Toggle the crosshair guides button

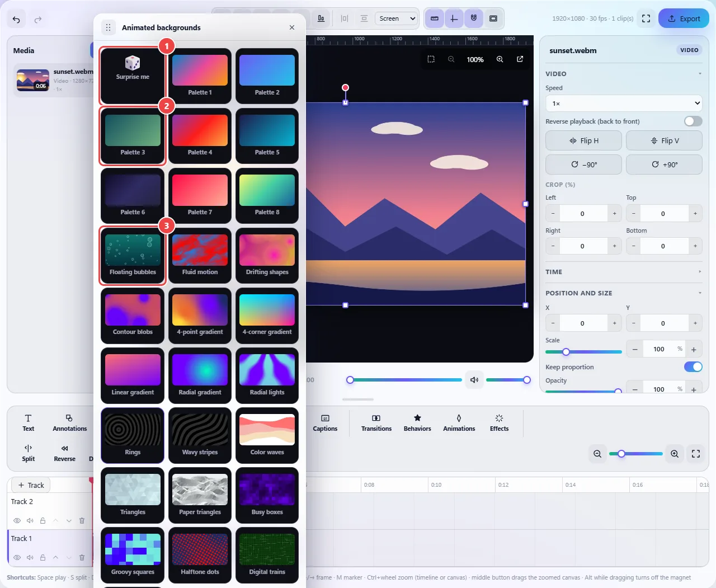(454, 18)
